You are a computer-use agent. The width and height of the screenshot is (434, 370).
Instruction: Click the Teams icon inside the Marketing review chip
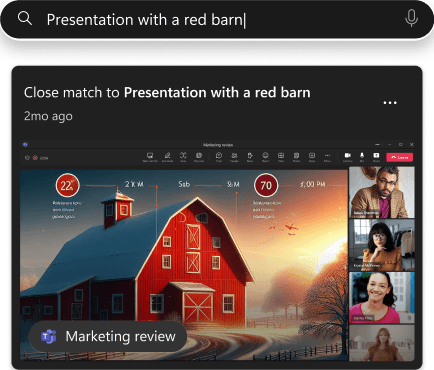pos(49,336)
